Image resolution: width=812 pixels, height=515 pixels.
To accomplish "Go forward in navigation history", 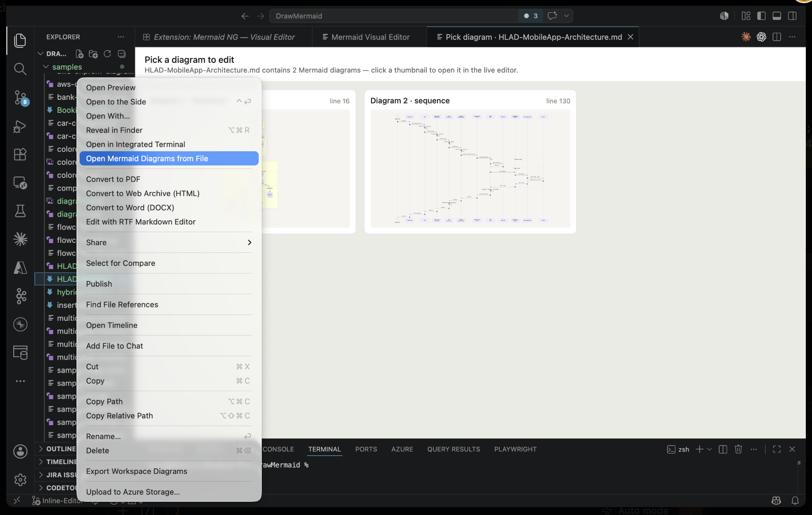I will click(x=260, y=16).
